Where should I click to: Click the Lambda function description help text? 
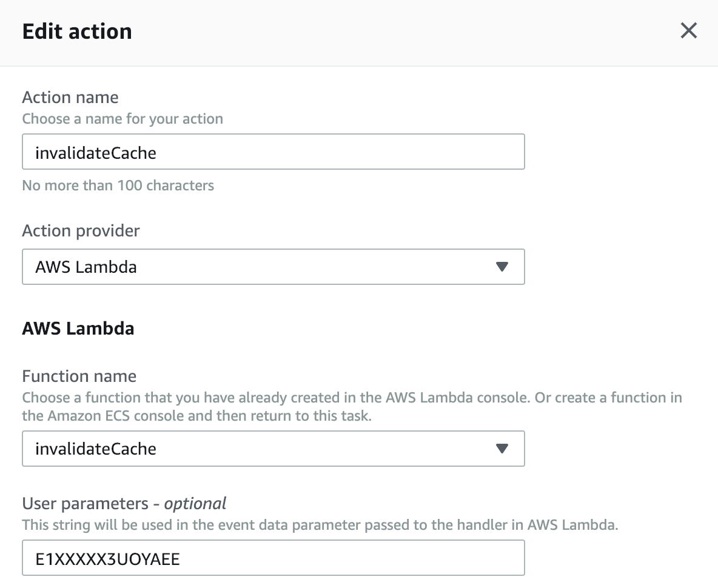[352, 407]
